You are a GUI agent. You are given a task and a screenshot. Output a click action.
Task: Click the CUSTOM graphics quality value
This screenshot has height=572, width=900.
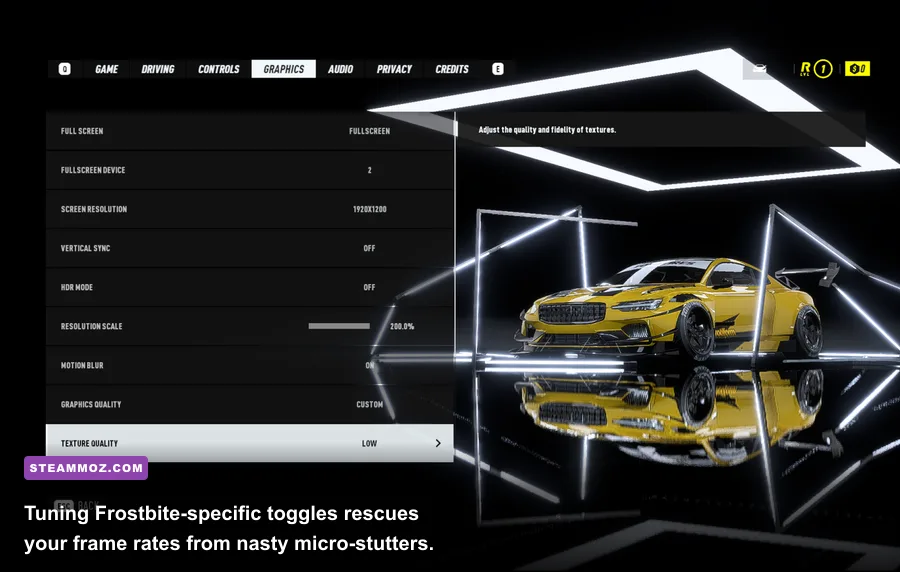click(x=370, y=404)
